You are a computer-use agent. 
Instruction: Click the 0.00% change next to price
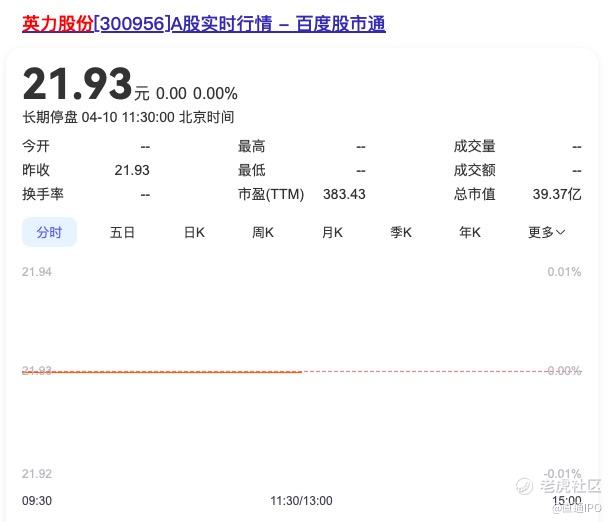tap(215, 94)
